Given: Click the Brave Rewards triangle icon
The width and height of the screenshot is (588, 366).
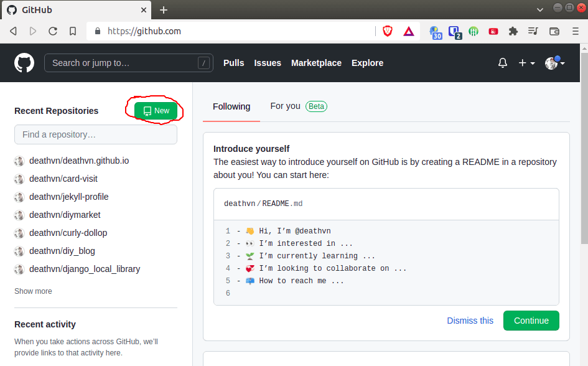Looking at the screenshot, I should (409, 32).
